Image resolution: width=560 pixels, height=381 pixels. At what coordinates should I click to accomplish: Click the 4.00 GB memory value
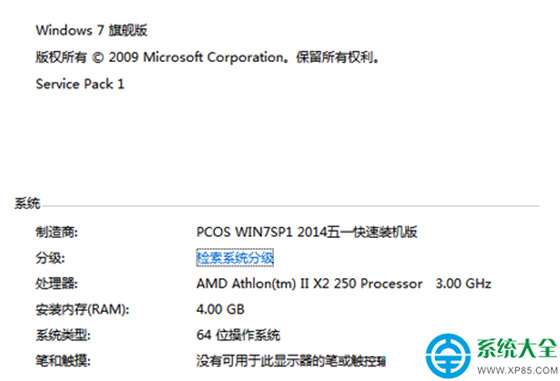[x=220, y=309]
